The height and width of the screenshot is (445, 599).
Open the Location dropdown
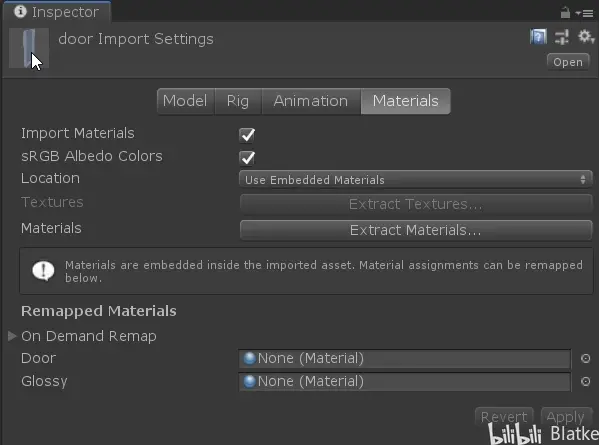(416, 180)
